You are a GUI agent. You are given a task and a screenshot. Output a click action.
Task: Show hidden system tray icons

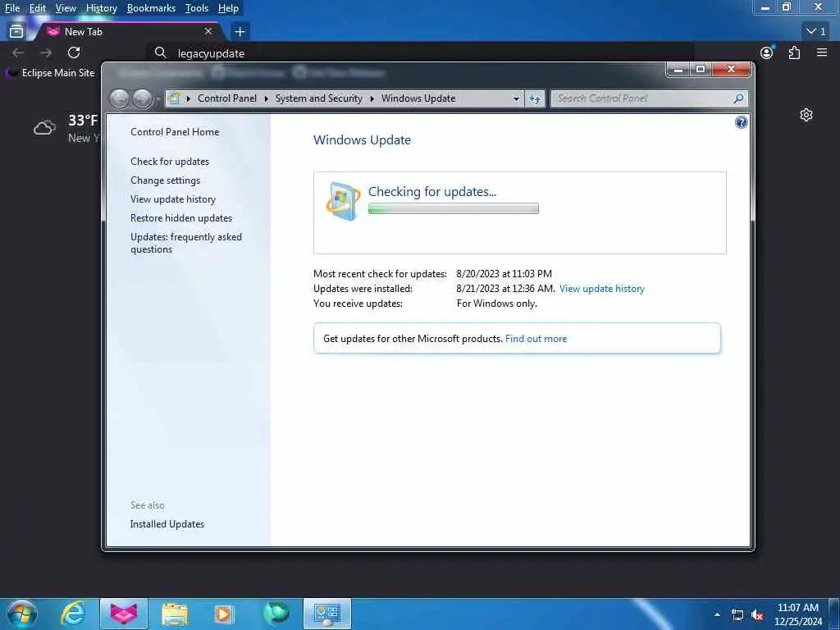[x=717, y=614]
